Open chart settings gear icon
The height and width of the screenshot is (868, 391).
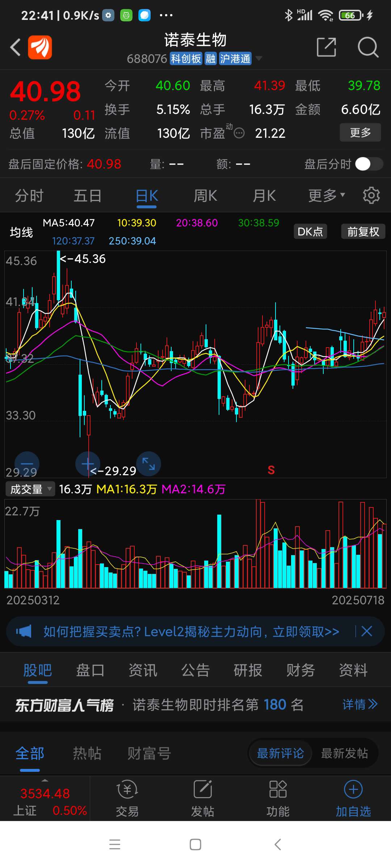click(x=371, y=196)
